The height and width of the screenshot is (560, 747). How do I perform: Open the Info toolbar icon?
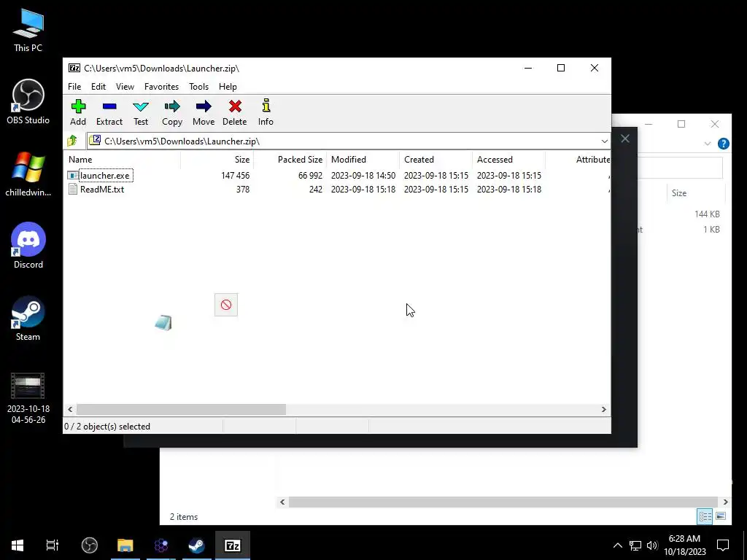click(266, 112)
